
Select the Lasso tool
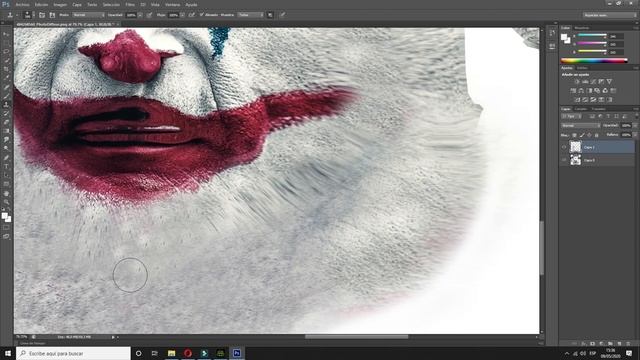pyautogui.click(x=6, y=52)
